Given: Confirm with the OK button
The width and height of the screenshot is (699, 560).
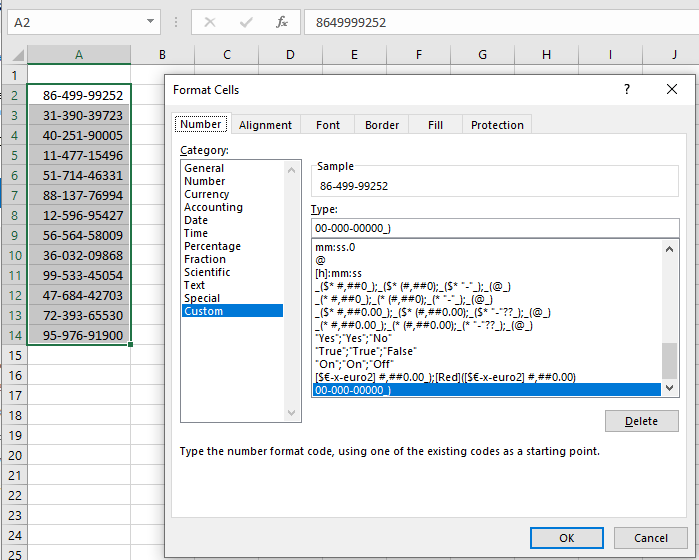Looking at the screenshot, I should [x=567, y=538].
